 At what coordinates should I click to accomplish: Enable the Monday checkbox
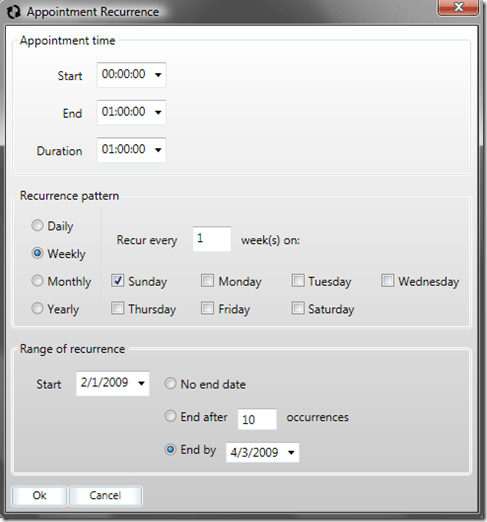[x=207, y=281]
